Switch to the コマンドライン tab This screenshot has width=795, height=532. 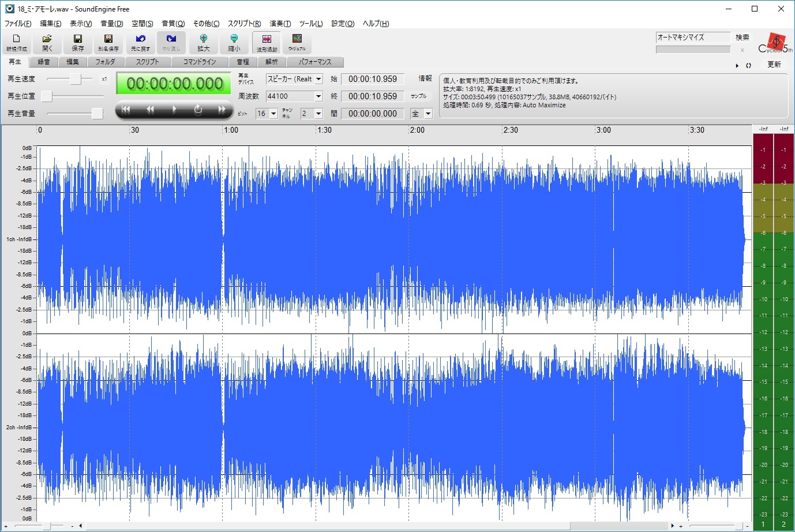click(x=200, y=62)
